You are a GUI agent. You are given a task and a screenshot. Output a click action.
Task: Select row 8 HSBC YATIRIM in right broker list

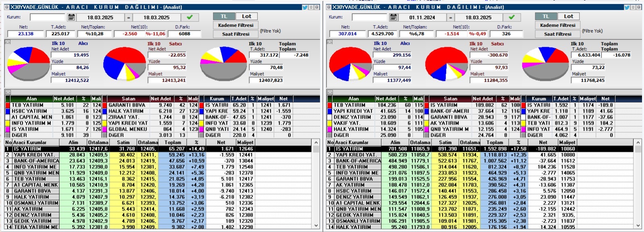(x=480, y=191)
